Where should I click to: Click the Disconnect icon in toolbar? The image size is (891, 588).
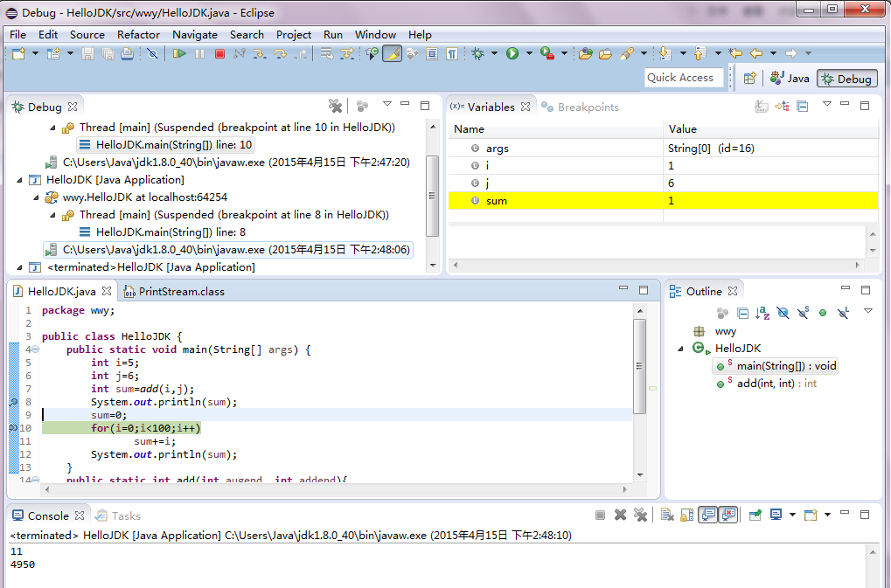click(x=240, y=54)
